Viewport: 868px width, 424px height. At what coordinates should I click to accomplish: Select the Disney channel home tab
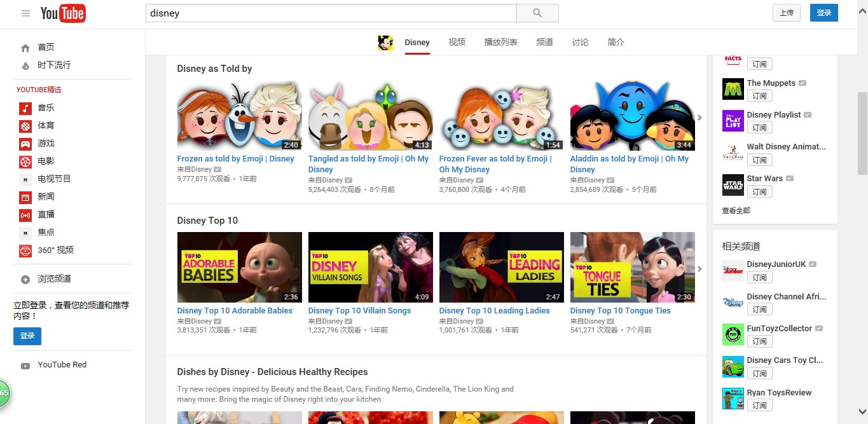[x=417, y=43]
